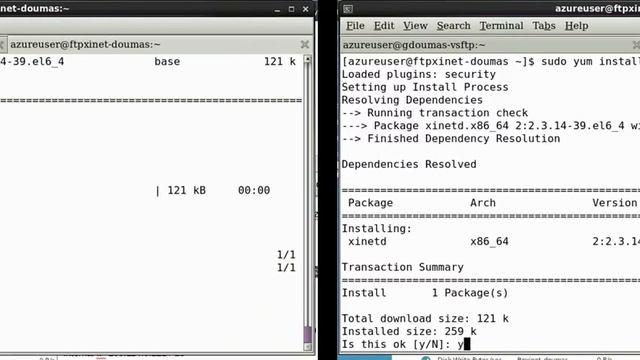Click the 'Installing:' label
This screenshot has height=360, width=640.
click(x=377, y=229)
